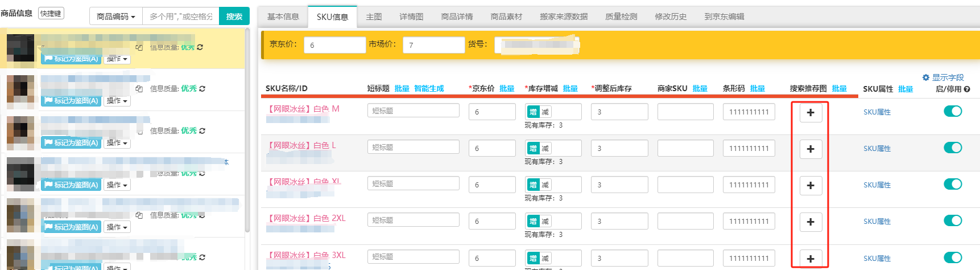The width and height of the screenshot is (980, 270).
Task: Click the green 搜索 button
Action: tap(234, 17)
